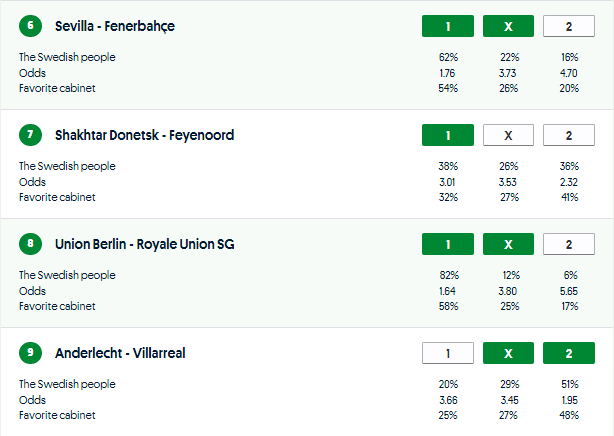Toggle draw (X) for Anderlecht - Villarreal

tap(508, 353)
